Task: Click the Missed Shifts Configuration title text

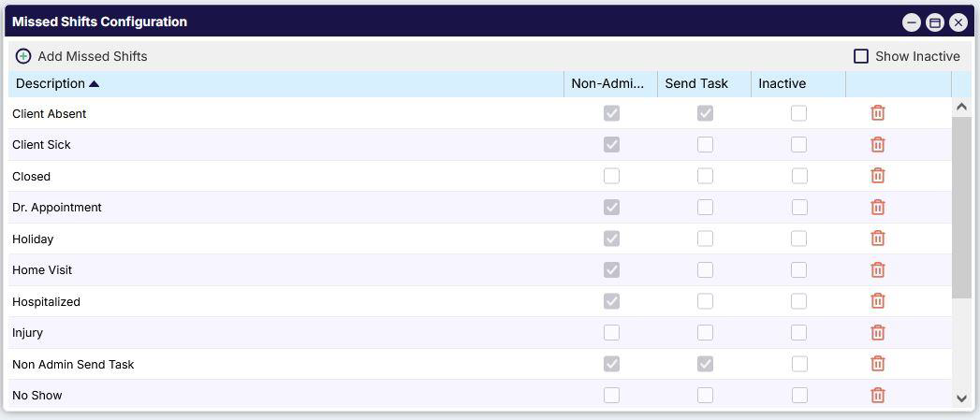Action: point(99,22)
